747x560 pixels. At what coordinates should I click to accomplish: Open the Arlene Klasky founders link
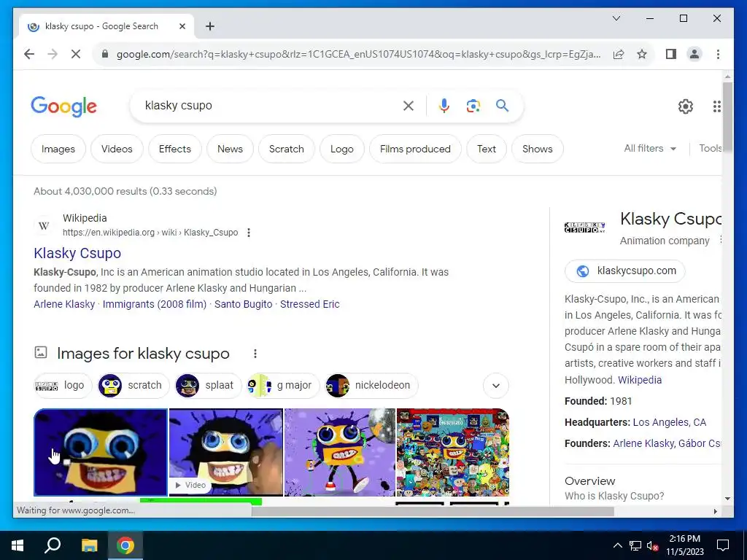(643, 443)
